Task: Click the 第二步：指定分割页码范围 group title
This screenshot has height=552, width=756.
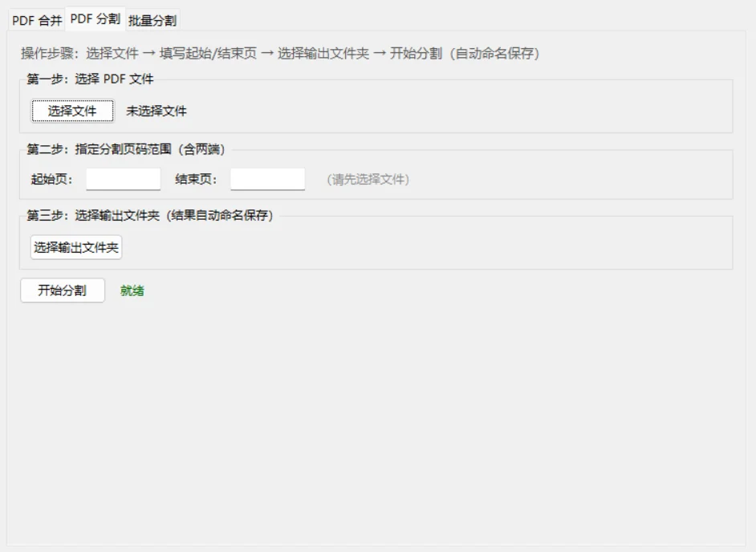Action: 126,149
